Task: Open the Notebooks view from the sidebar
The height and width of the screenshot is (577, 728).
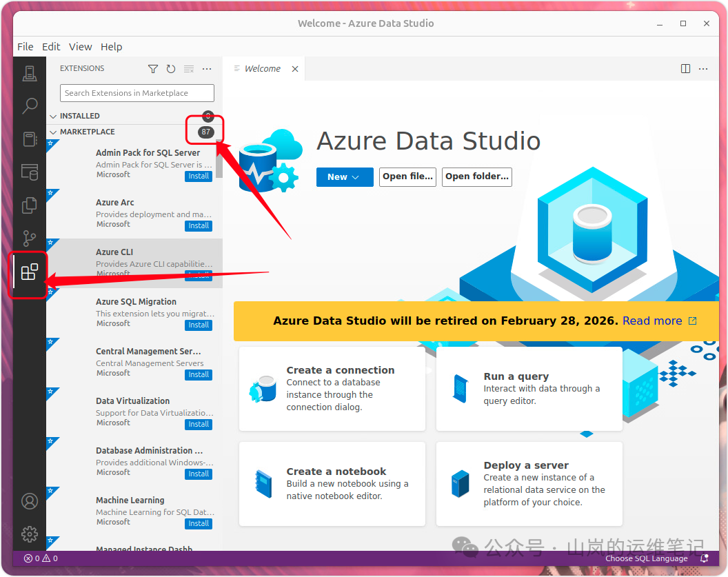Action: tap(29, 139)
